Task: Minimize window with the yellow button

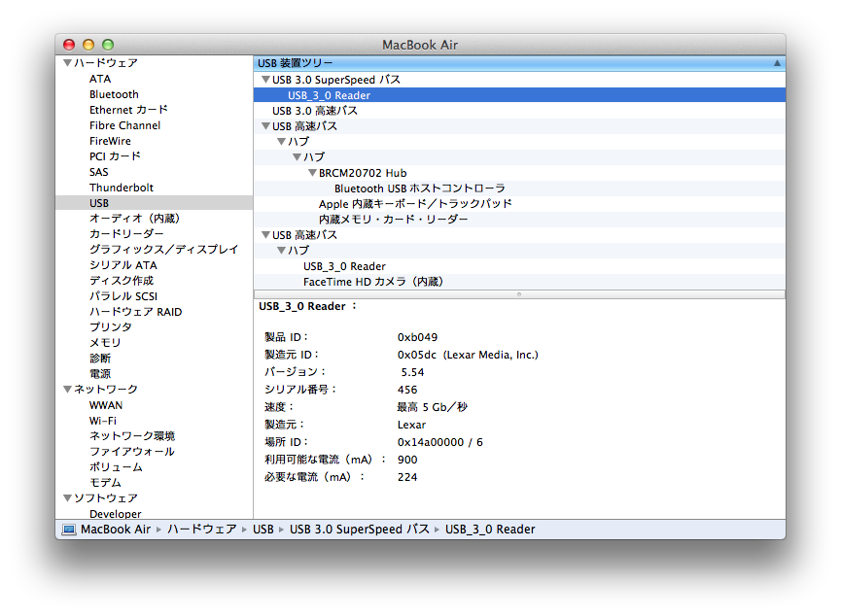Action: (x=88, y=45)
